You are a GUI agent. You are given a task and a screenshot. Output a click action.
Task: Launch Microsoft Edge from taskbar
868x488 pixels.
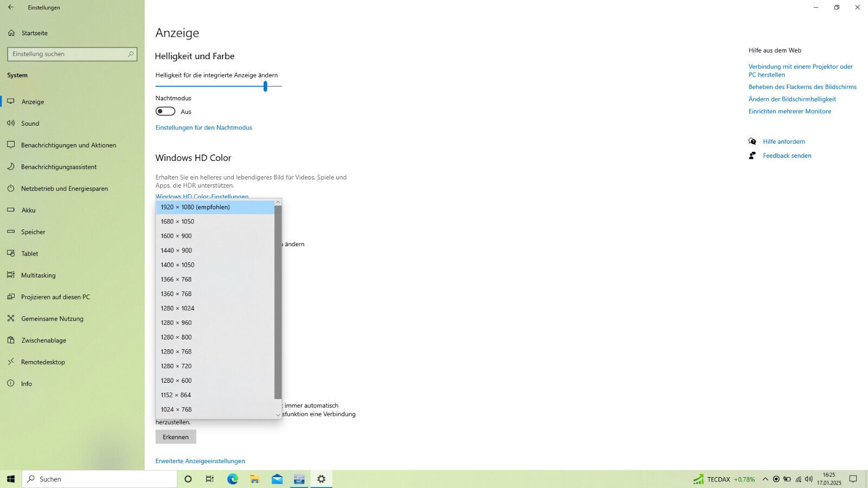[233, 479]
